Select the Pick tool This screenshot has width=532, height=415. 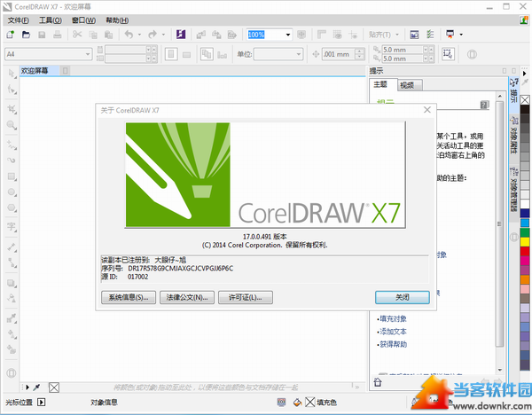(x=12, y=74)
